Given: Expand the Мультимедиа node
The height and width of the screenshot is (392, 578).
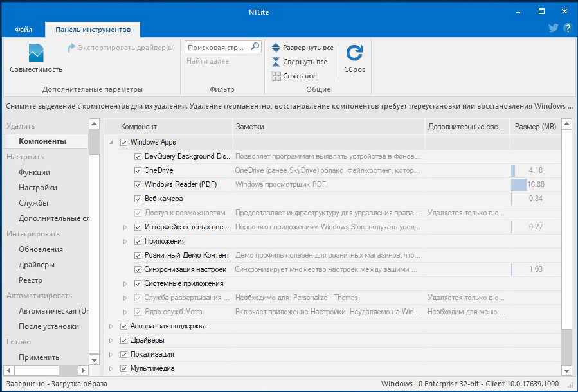Looking at the screenshot, I should [111, 368].
